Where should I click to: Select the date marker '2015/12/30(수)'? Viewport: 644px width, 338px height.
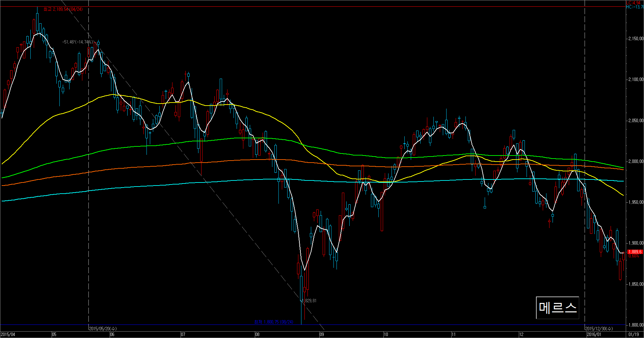point(599,329)
